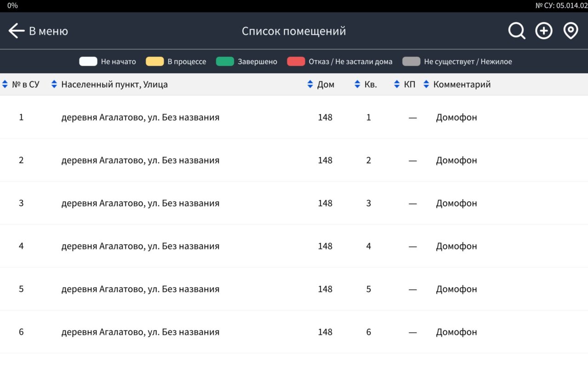Go back via В меню label
The height and width of the screenshot is (368, 588).
[x=48, y=31]
